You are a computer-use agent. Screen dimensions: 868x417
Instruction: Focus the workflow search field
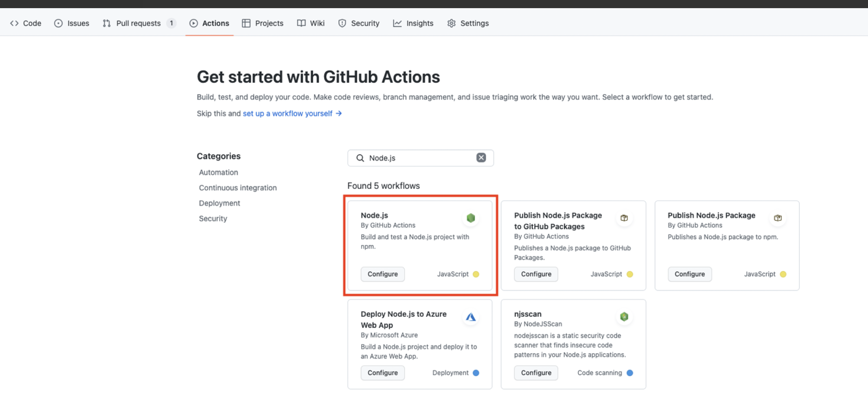tap(421, 158)
